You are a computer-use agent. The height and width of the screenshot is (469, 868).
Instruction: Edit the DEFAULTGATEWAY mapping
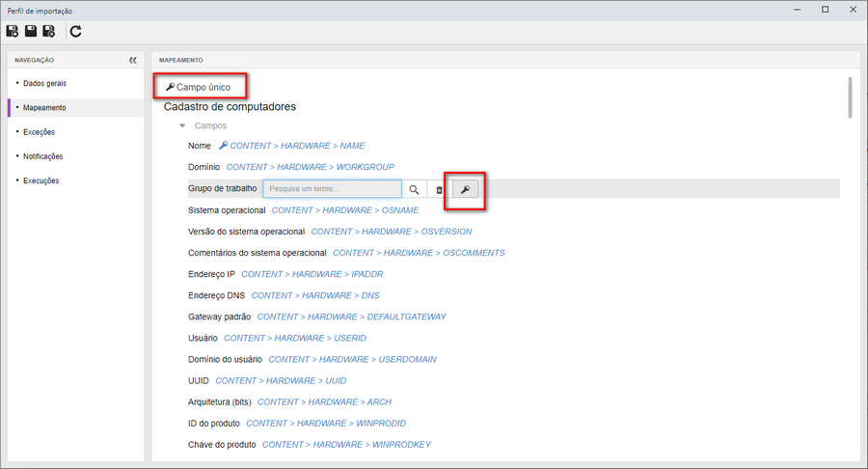pyautogui.click(x=351, y=317)
